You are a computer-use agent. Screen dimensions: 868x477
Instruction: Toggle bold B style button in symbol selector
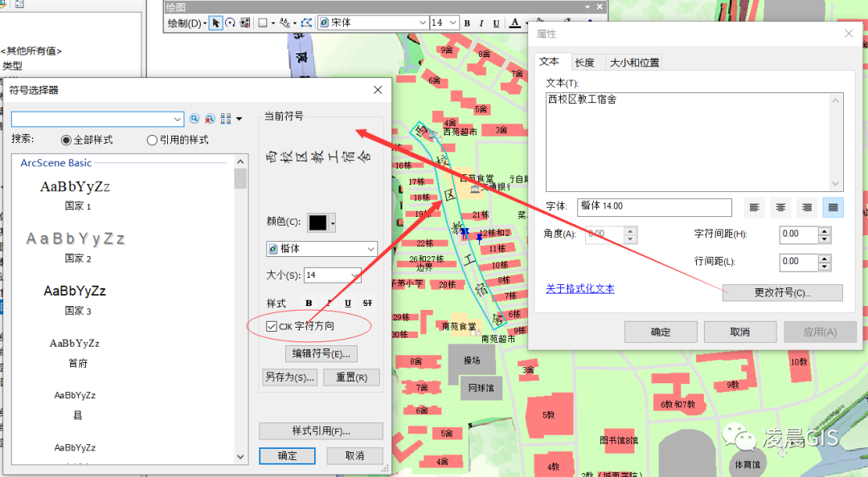[x=309, y=304]
